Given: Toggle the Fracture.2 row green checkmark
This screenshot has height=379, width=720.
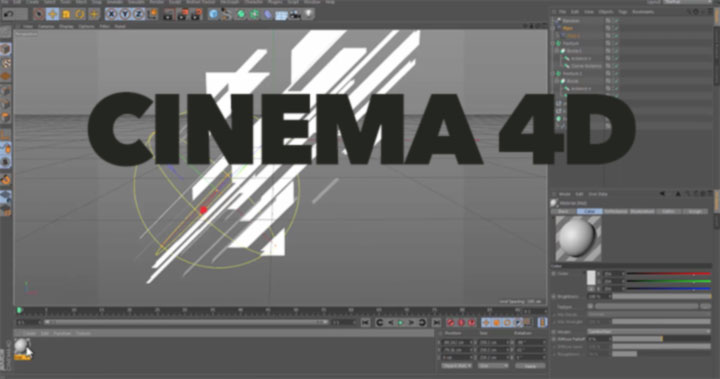Looking at the screenshot, I should coord(616,73).
